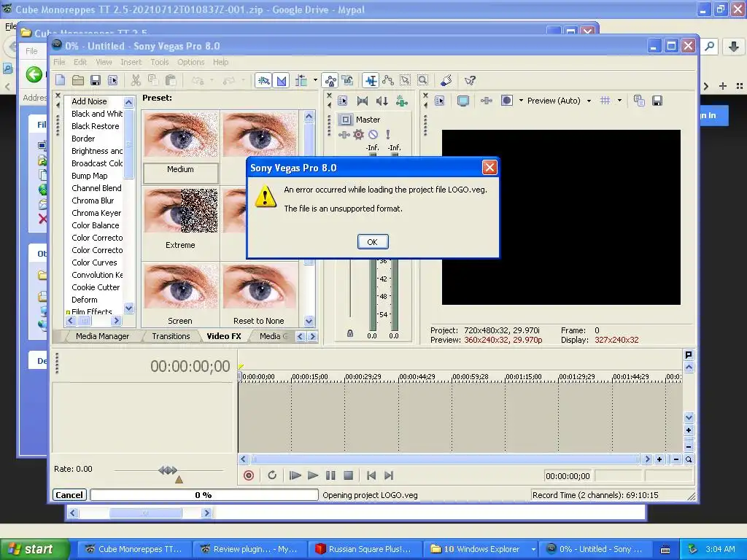Image resolution: width=747 pixels, height=560 pixels.
Task: Open Auto Ripple mode dropdown arrow
Action: point(315,80)
